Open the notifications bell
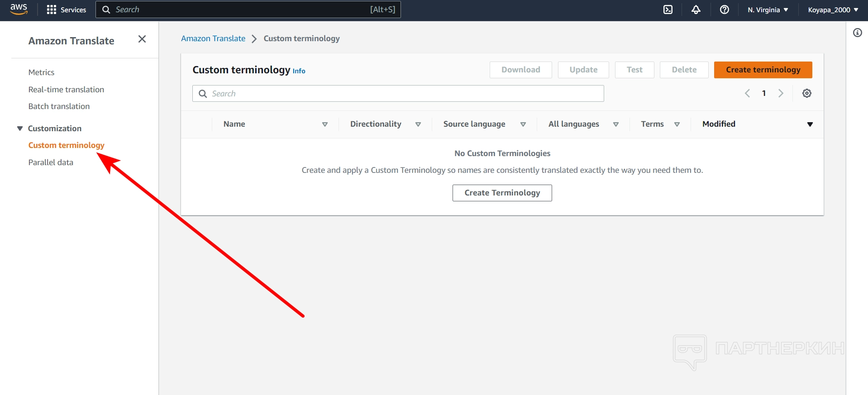 click(696, 10)
